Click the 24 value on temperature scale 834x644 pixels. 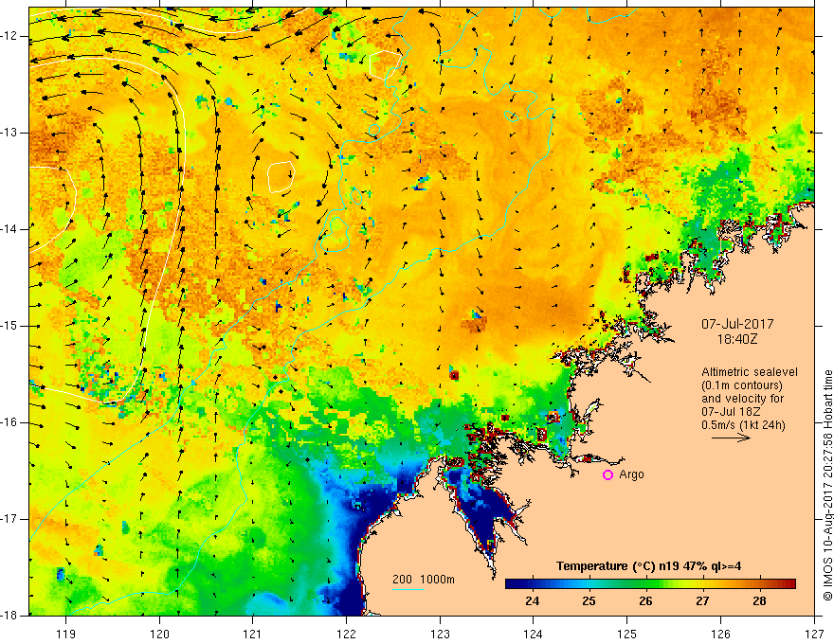coord(532,601)
